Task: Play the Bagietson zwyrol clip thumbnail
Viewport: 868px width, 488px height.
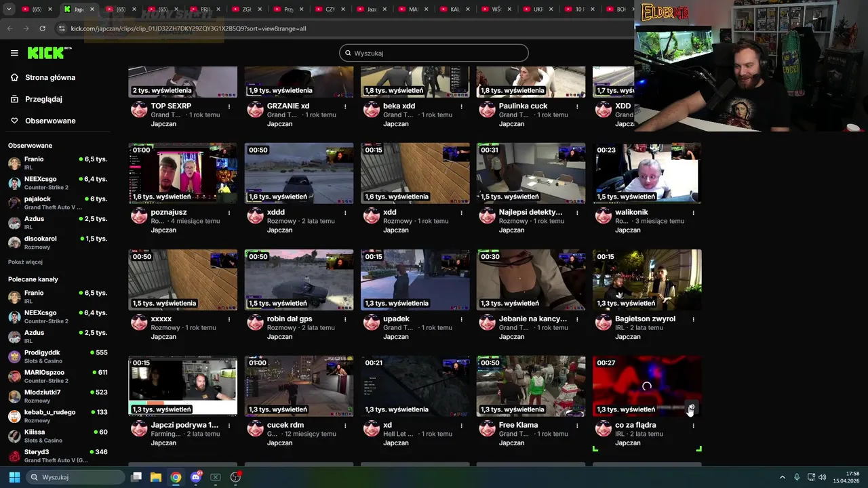Action: click(647, 280)
